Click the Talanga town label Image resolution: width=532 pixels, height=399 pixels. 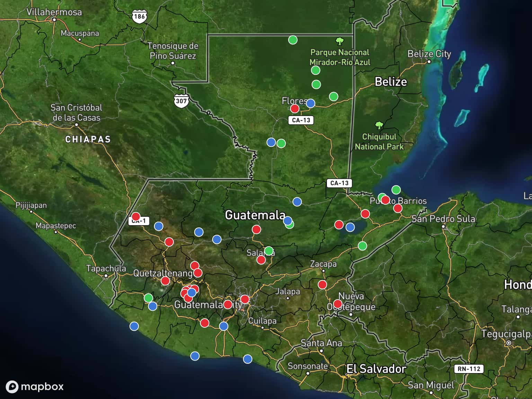point(516,309)
